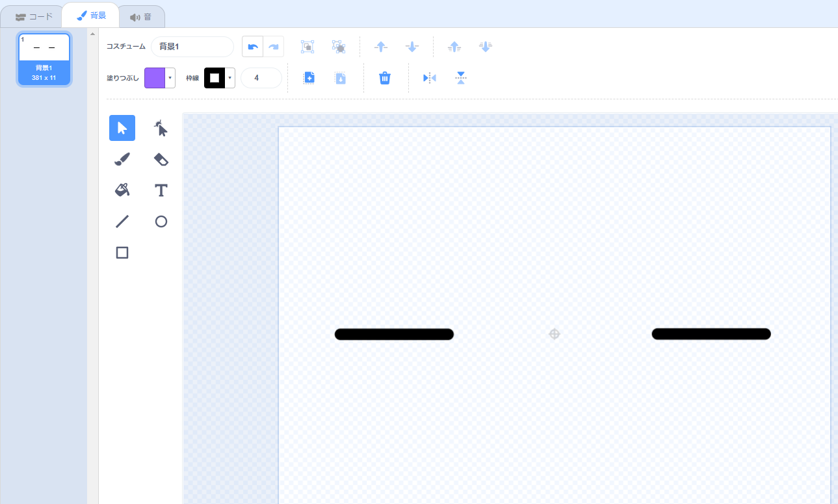Click the costume name field 背景1
This screenshot has height=504, width=838.
point(192,47)
